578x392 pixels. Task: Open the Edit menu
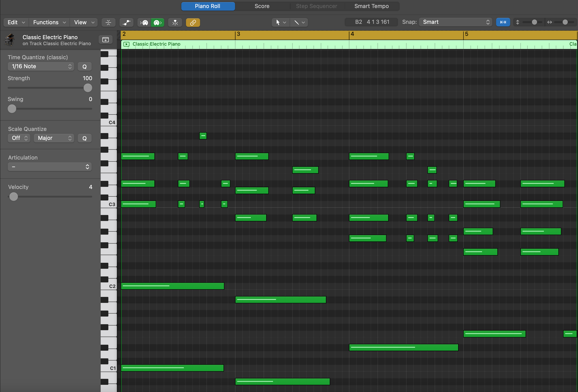click(16, 22)
